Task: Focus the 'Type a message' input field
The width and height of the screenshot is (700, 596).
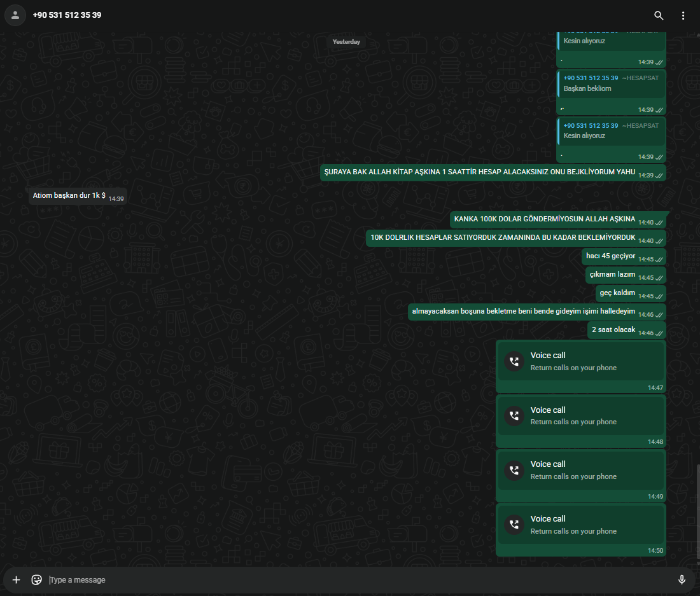Action: (360, 579)
